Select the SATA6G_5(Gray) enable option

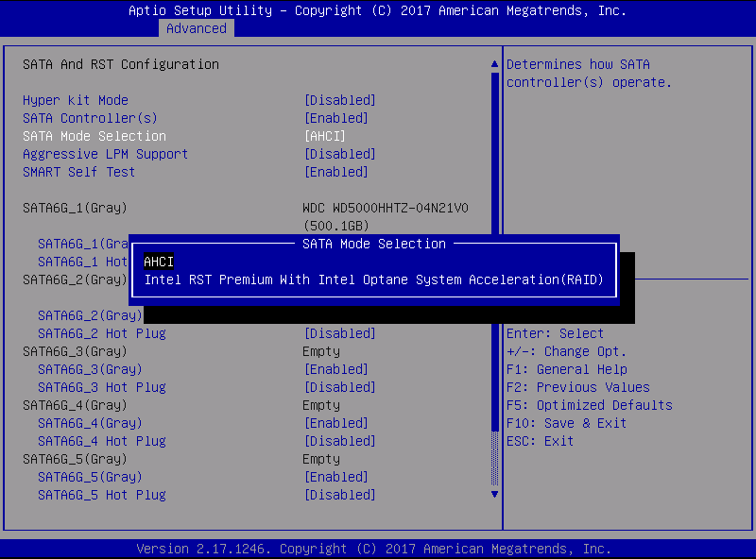[x=90, y=477]
